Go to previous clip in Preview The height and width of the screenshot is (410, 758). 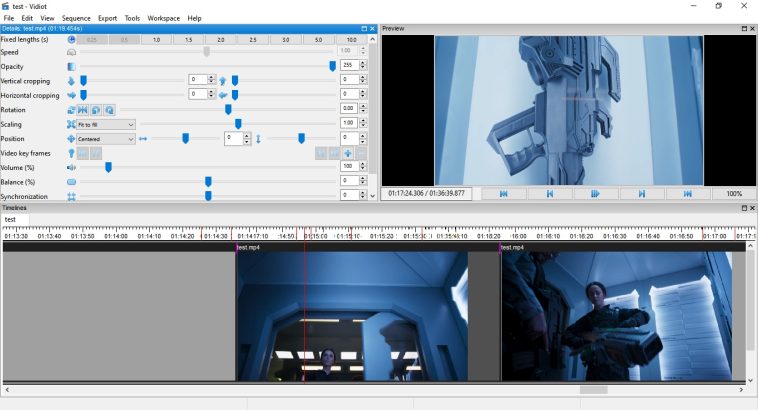point(550,193)
